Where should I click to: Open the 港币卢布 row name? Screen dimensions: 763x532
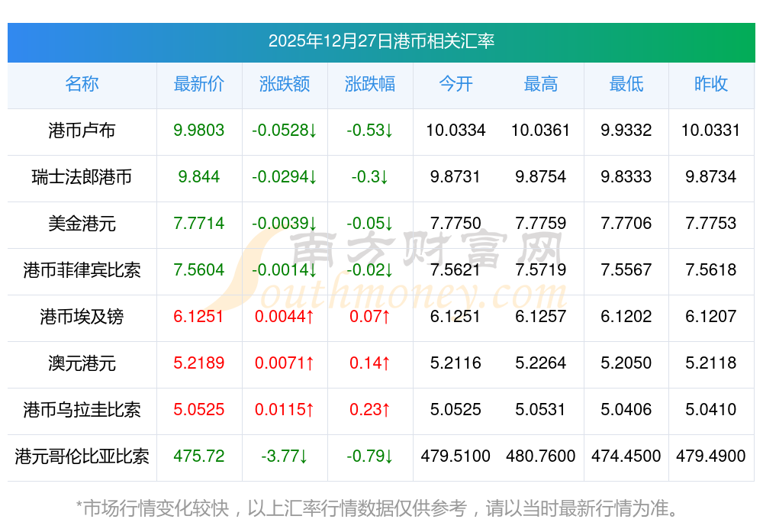coord(82,131)
